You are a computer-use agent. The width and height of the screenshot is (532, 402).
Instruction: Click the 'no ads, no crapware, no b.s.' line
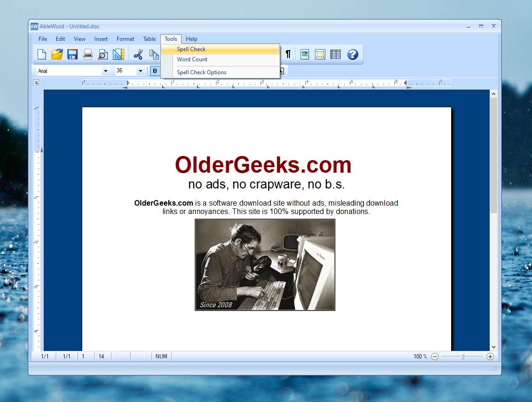click(x=266, y=184)
